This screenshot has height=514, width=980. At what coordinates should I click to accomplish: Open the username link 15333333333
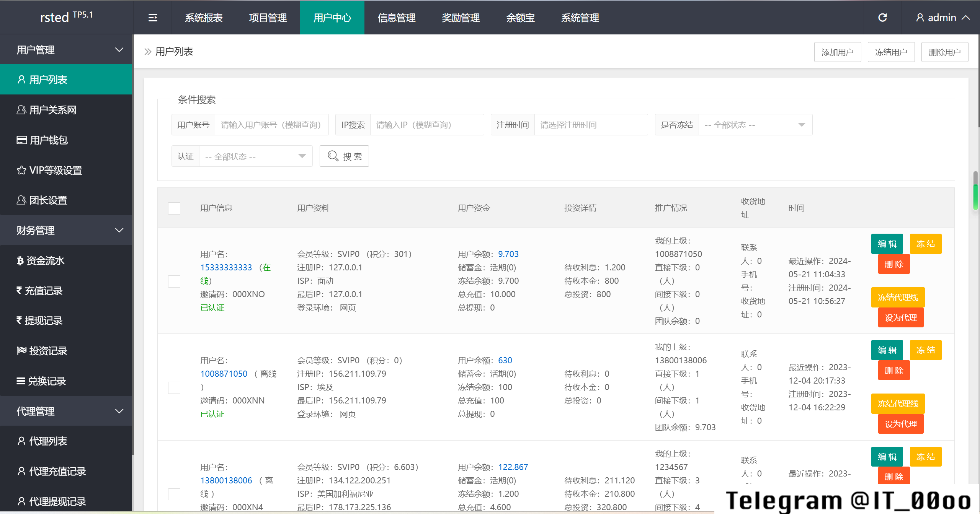pyautogui.click(x=226, y=267)
